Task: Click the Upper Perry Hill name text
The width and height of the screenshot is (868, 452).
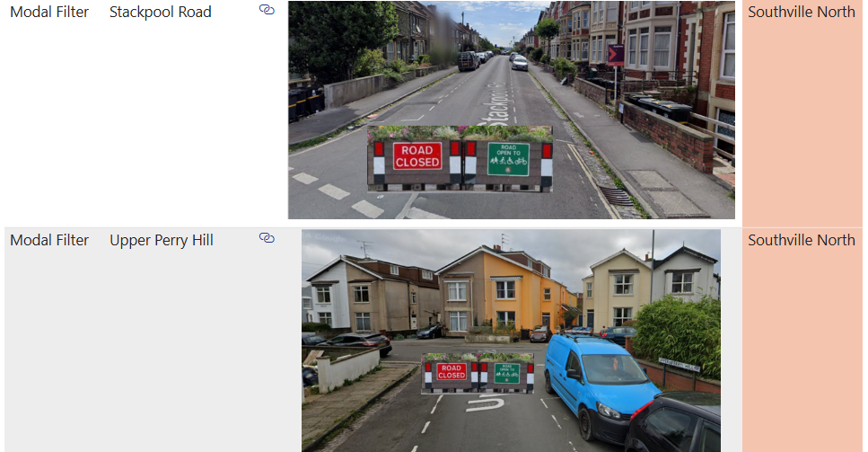Action: 162,241
